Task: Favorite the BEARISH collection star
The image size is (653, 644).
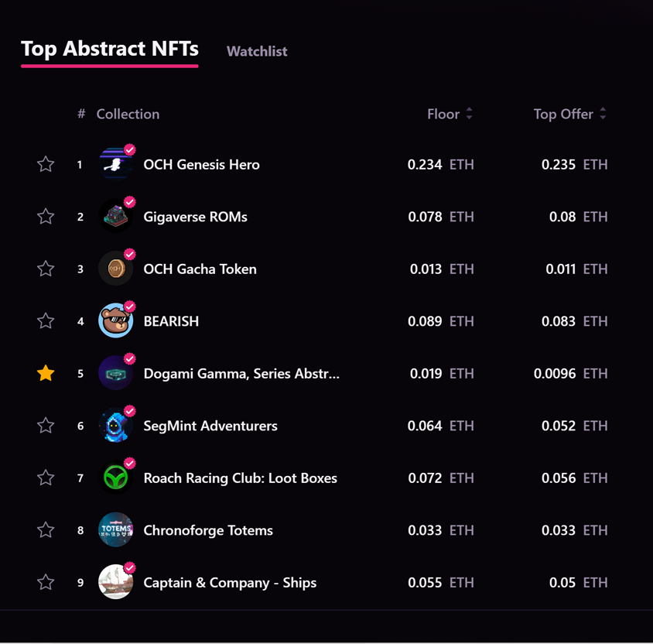Action: click(46, 321)
